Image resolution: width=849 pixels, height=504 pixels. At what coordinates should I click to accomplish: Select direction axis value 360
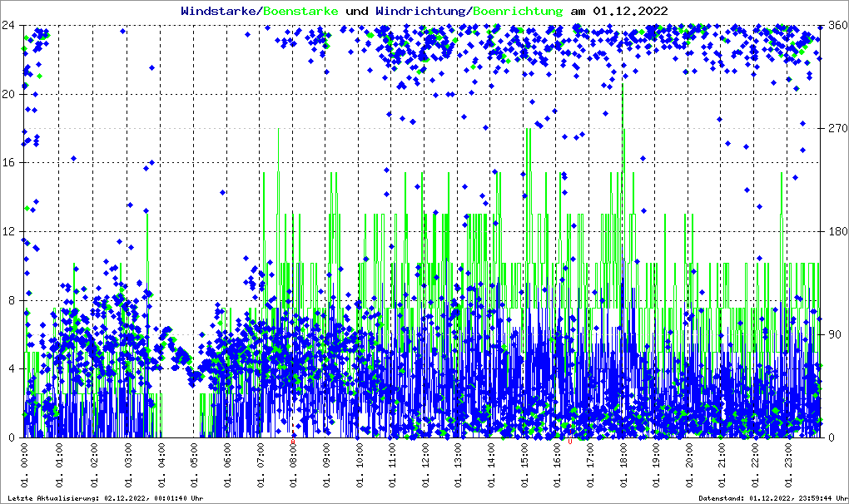(838, 26)
